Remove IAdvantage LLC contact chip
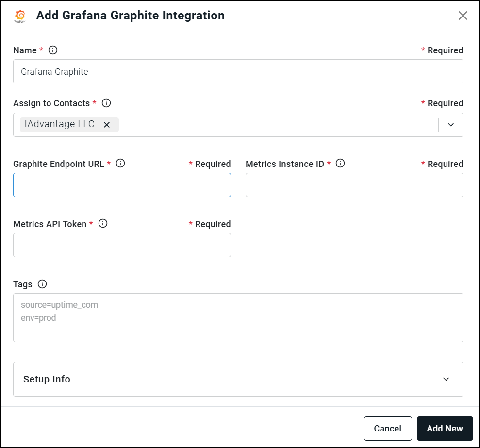480x448 pixels. tap(106, 125)
